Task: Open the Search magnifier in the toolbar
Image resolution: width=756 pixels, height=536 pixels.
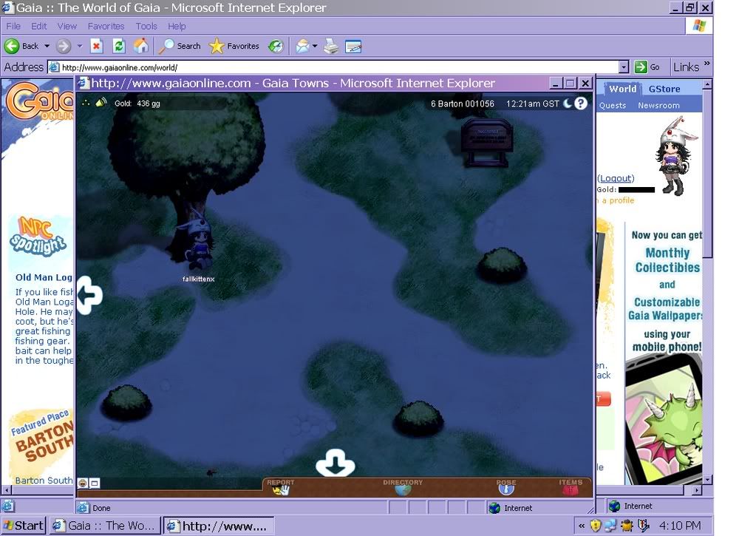Action: click(x=180, y=47)
